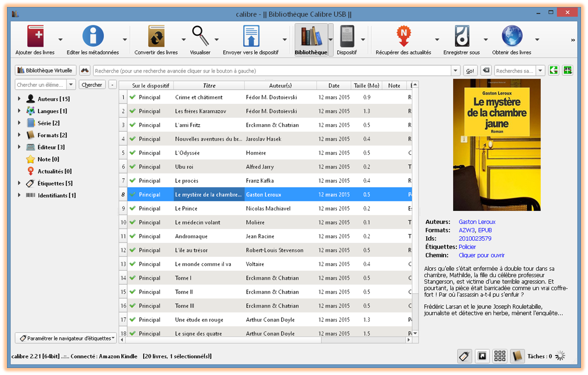
Task: Expand the Éditeur [3] tree node
Action: coord(19,147)
